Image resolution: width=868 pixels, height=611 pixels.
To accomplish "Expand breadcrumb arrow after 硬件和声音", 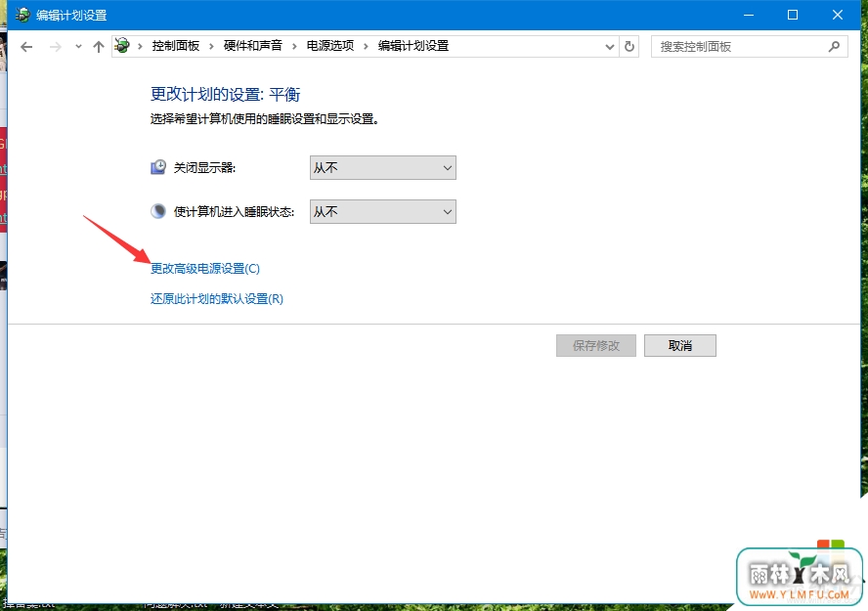I will tap(294, 47).
